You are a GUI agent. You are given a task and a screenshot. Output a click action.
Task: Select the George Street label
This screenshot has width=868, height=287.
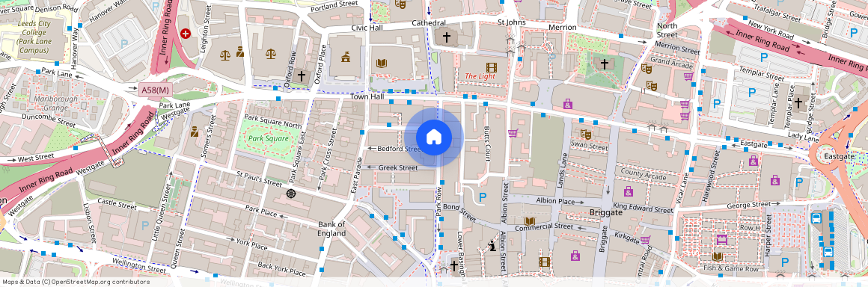point(748,205)
